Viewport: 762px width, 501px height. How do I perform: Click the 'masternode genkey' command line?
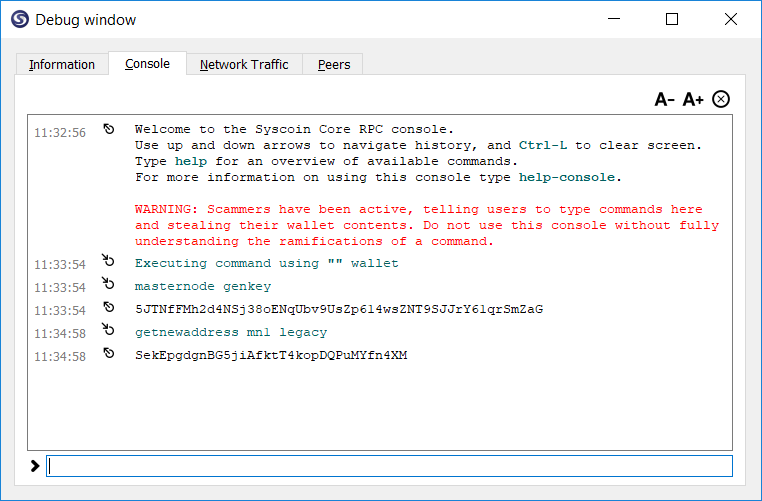click(203, 286)
